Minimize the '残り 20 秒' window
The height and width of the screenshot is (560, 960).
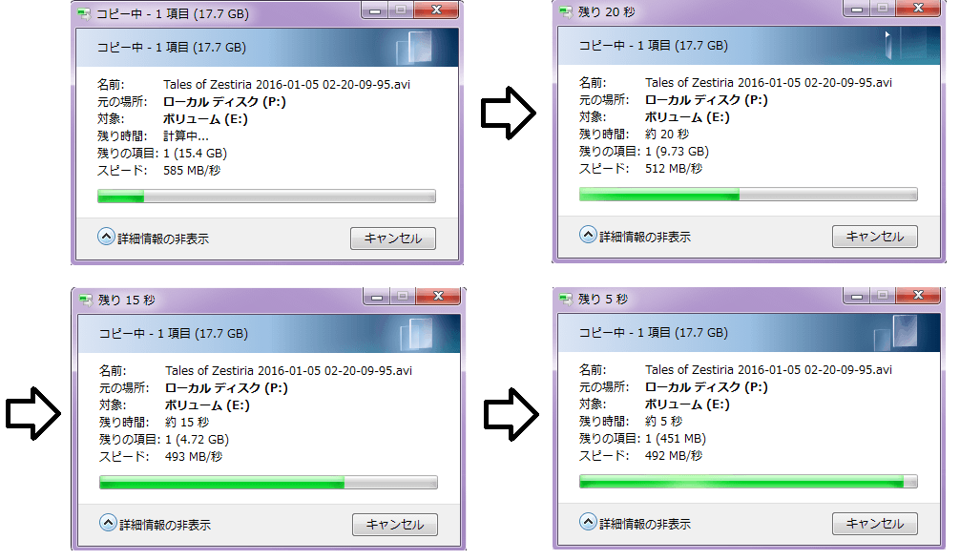tap(857, 10)
